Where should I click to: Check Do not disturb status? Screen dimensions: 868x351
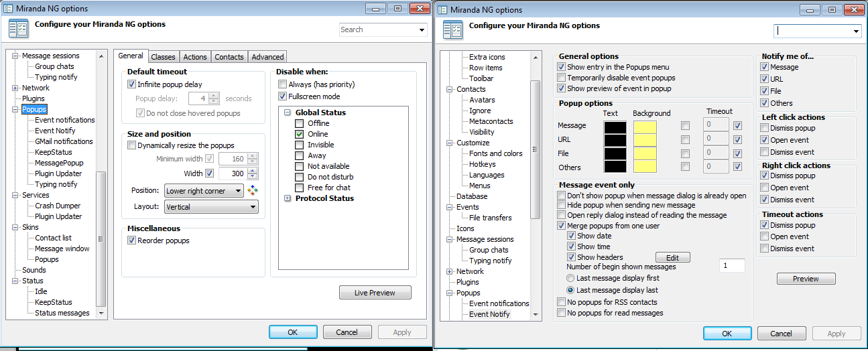[x=300, y=177]
